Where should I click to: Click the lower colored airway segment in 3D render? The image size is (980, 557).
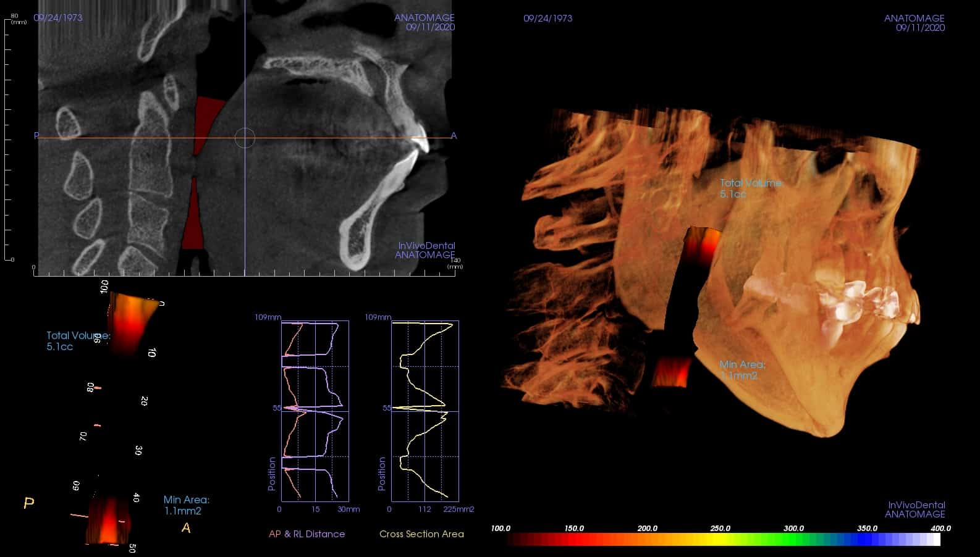pyautogui.click(x=671, y=371)
